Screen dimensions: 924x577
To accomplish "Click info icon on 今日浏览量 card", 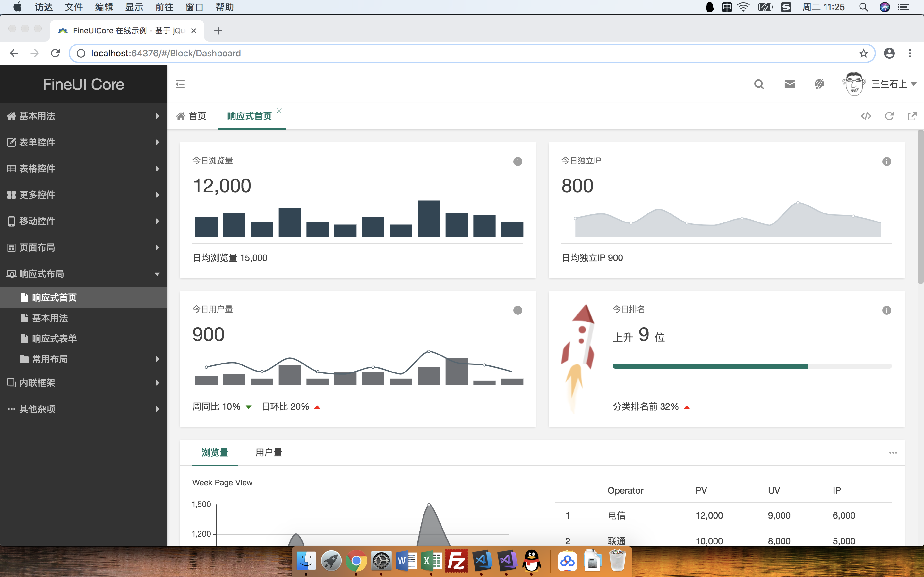I will (518, 162).
